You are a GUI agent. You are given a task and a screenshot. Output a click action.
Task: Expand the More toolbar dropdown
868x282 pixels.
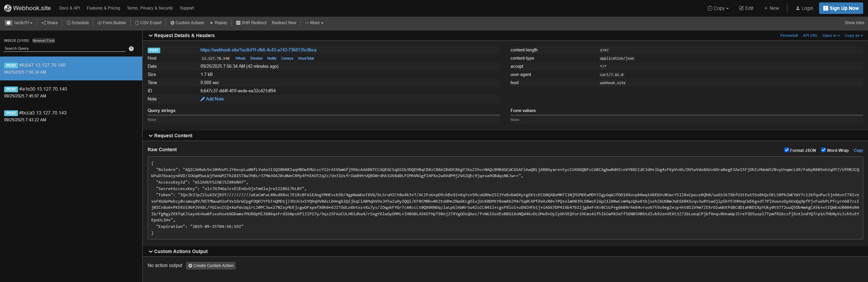coord(314,23)
